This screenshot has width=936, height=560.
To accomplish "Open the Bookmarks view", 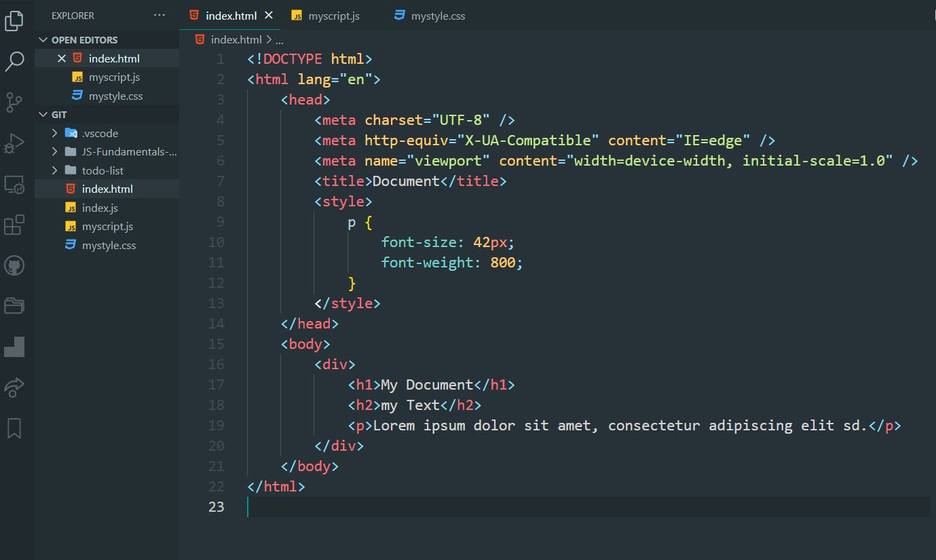I will 14,428.
